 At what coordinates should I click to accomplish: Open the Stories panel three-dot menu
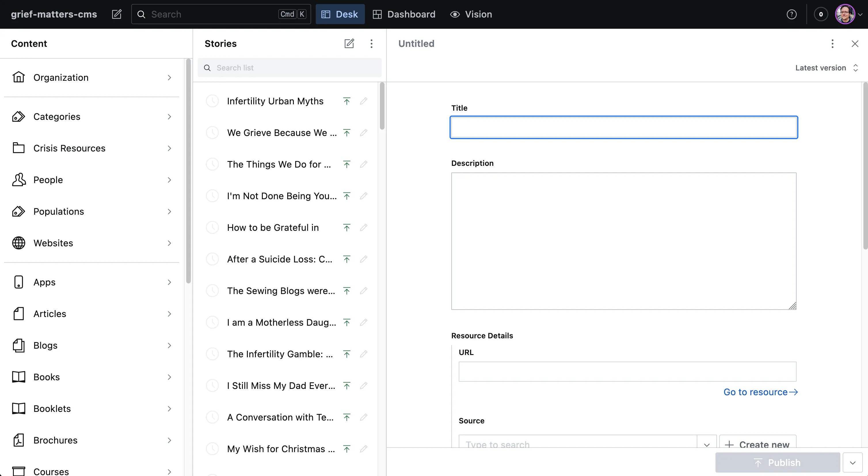tap(371, 43)
